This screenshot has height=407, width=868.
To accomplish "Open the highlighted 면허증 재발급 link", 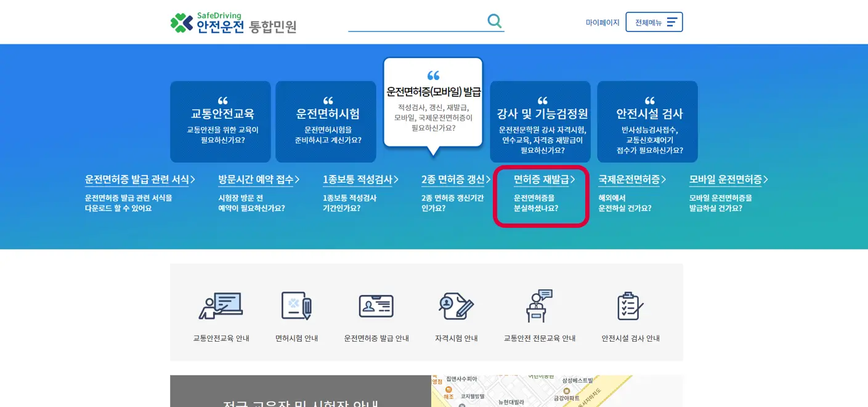I will click(543, 180).
